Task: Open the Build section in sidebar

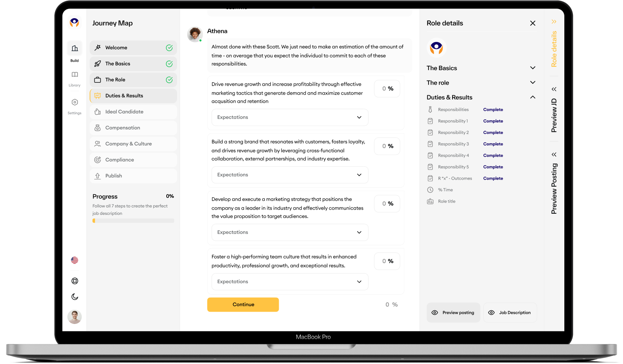Action: tap(75, 49)
